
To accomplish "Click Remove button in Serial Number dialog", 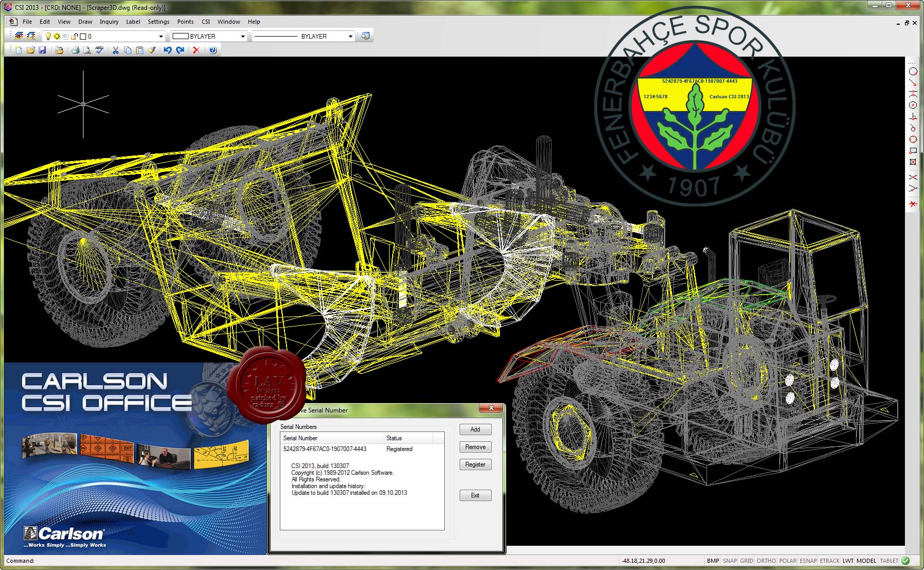I will (x=475, y=447).
